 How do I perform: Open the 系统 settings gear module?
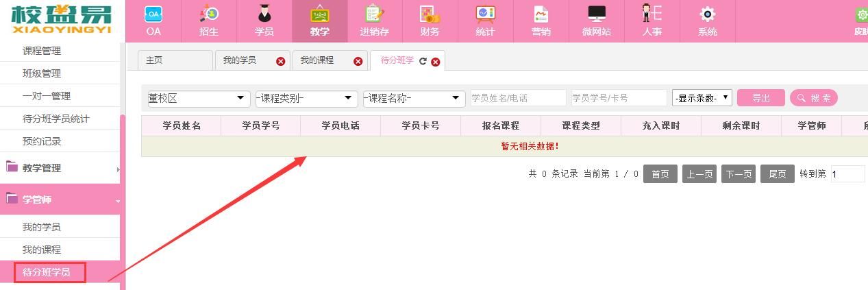707,21
